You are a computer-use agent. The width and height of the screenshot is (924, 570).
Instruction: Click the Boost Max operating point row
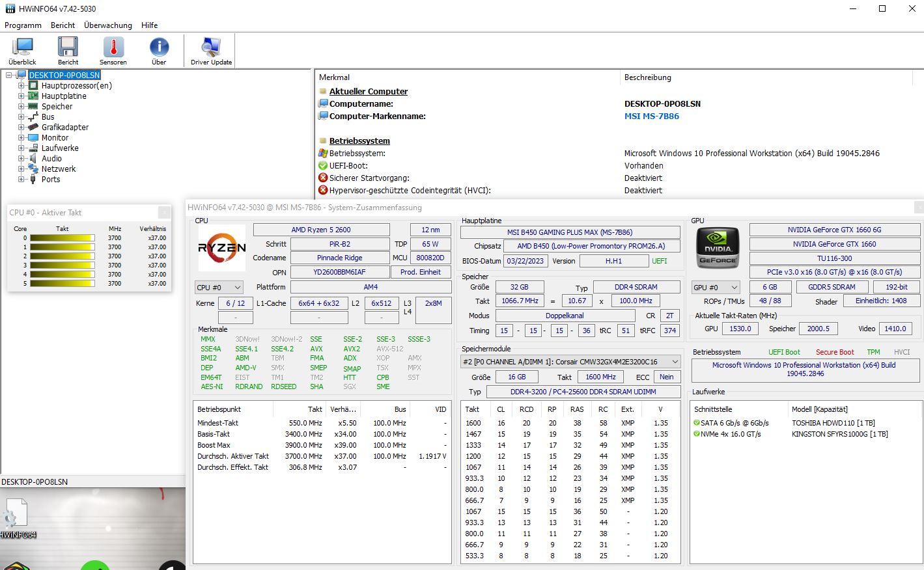point(322,445)
